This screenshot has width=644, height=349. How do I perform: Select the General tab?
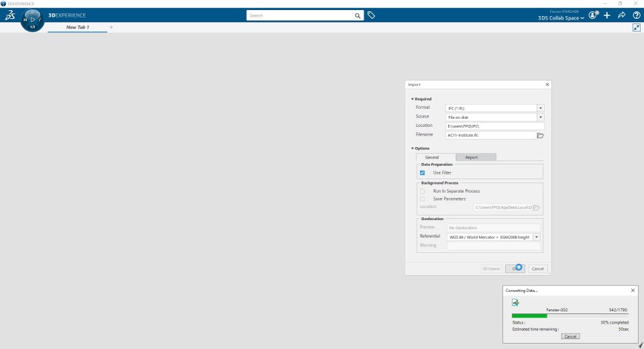tap(436, 158)
